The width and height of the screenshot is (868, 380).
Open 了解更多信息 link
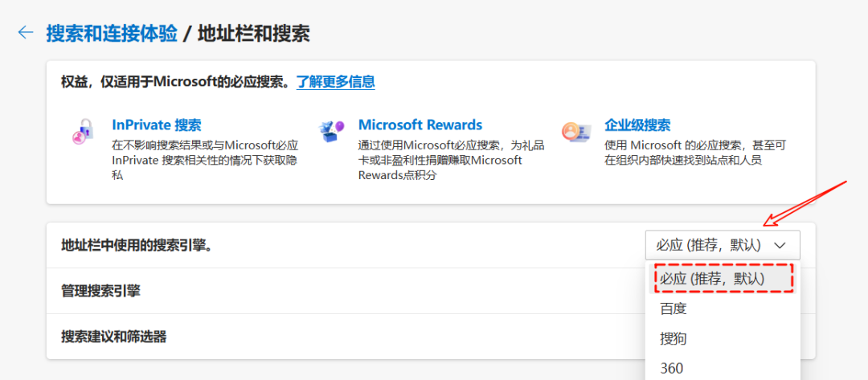335,82
